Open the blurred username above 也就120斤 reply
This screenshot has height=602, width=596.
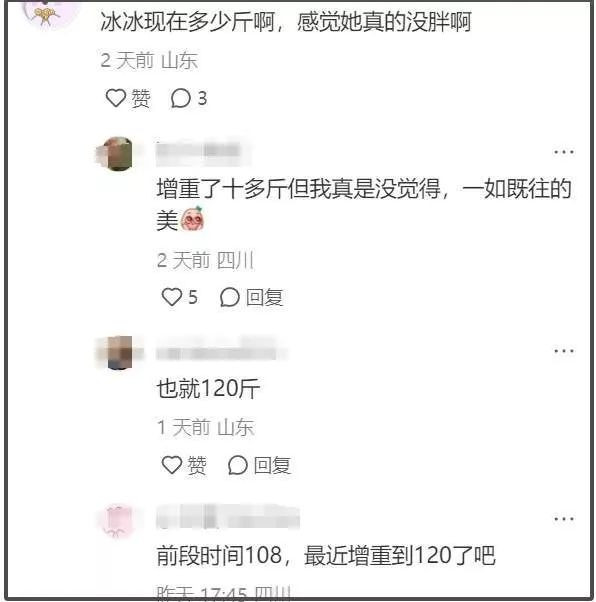click(218, 351)
